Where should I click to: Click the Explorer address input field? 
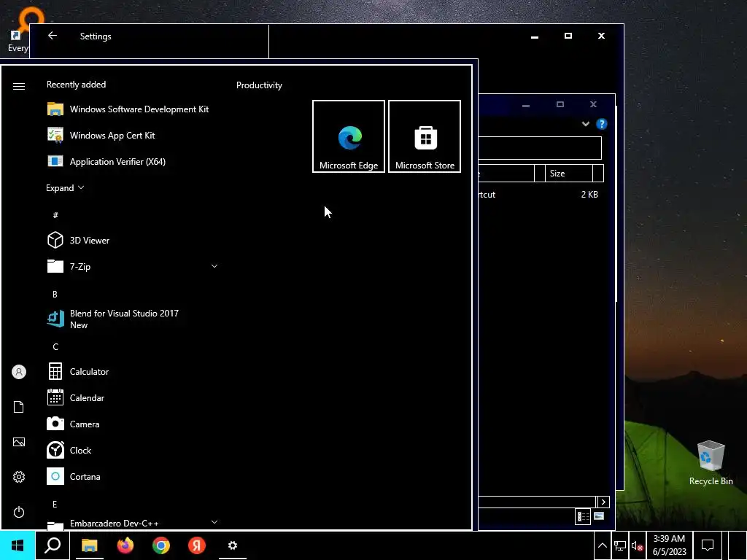point(539,148)
